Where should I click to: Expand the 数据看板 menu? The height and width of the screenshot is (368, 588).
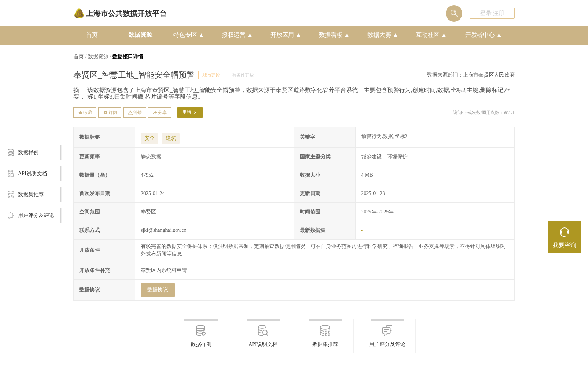click(x=334, y=35)
